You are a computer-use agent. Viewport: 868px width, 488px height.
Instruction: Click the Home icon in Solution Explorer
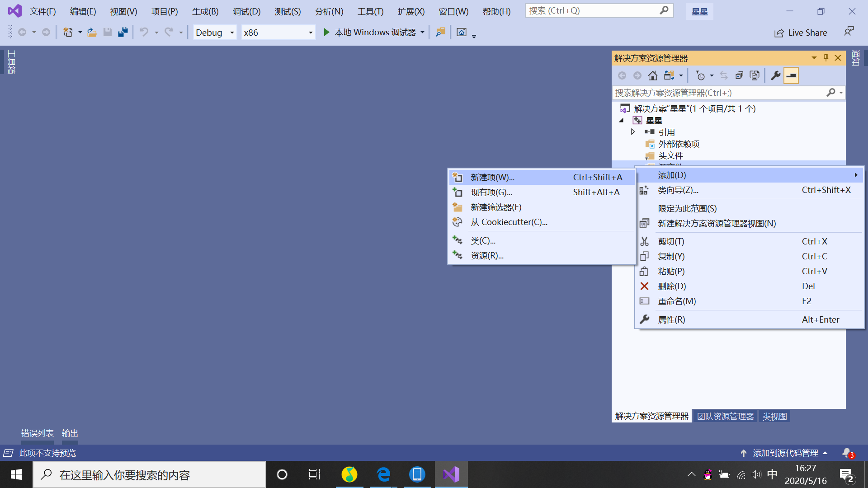(x=652, y=75)
